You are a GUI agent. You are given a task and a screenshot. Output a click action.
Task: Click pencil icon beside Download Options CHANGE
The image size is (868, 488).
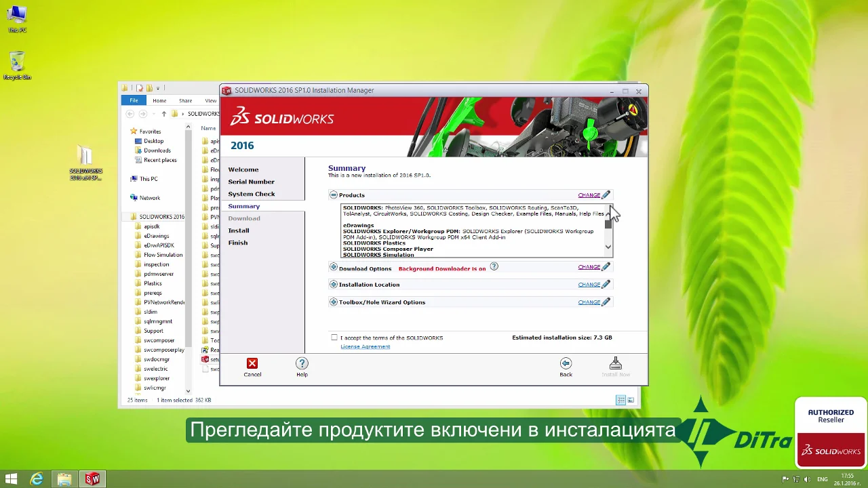click(606, 267)
